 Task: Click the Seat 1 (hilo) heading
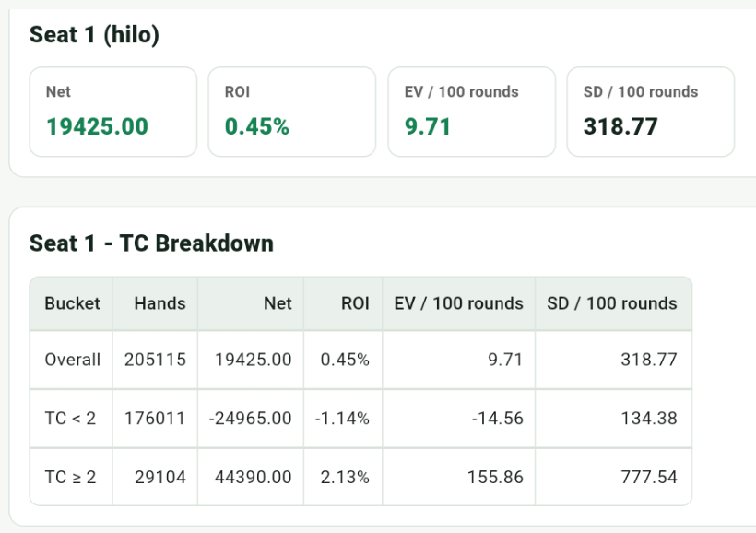tap(94, 35)
